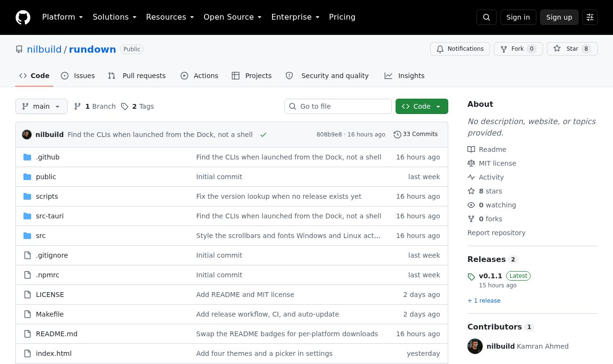Click the star icon beside 8 stars
613x364 pixels.
[471, 191]
